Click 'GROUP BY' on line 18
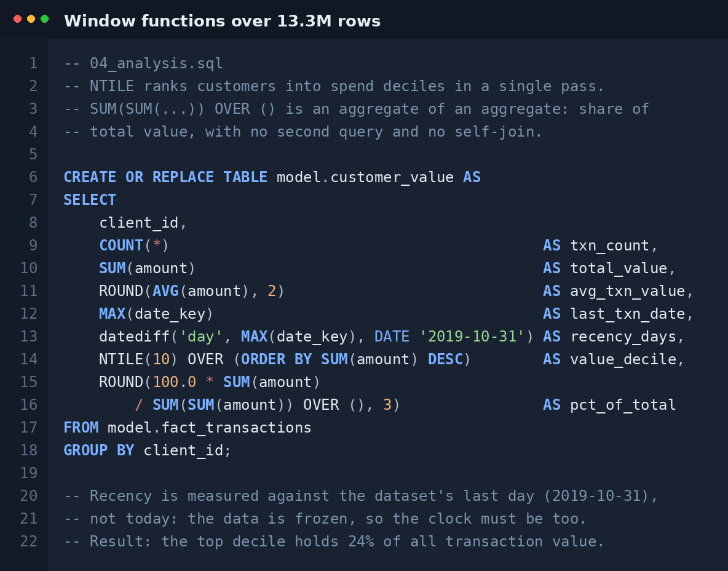 click(99, 450)
